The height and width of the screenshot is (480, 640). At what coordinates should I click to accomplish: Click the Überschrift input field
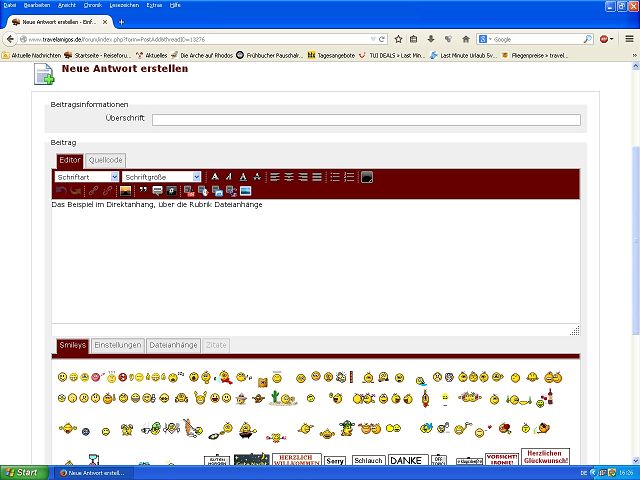click(366, 120)
